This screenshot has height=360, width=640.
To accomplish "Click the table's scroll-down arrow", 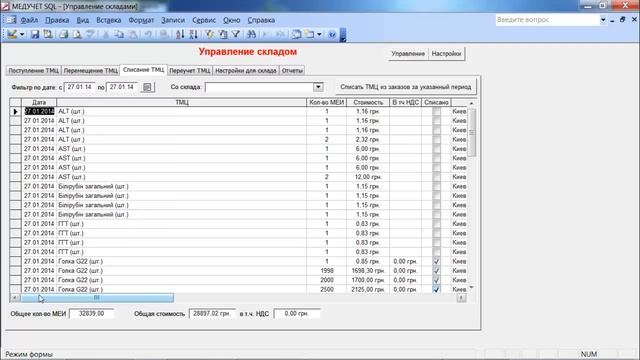I will (x=471, y=288).
